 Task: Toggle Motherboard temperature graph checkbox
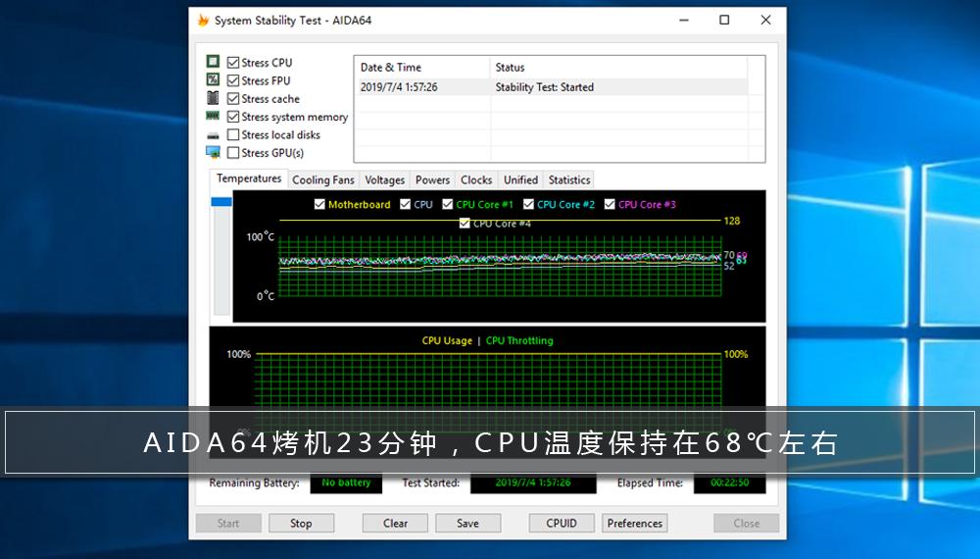coord(319,204)
